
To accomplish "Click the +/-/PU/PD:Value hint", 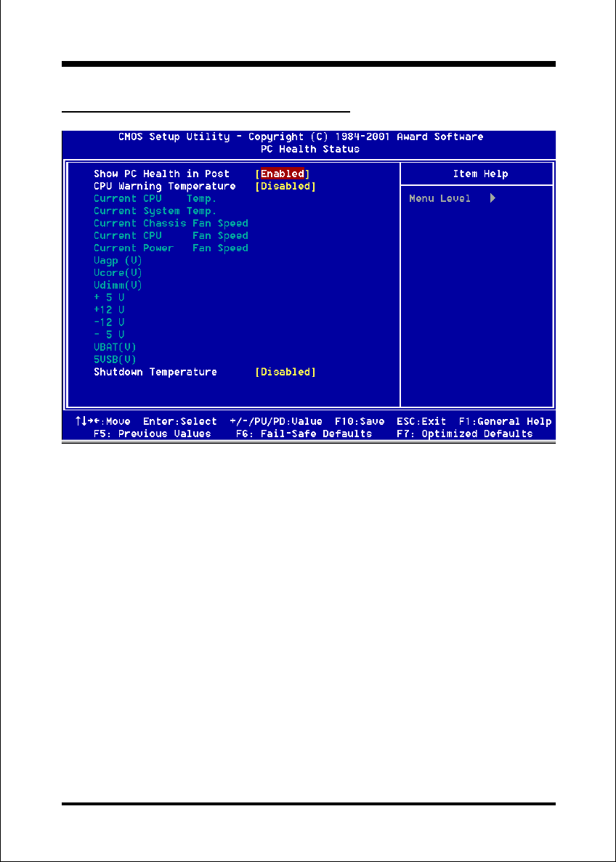I will point(276,422).
